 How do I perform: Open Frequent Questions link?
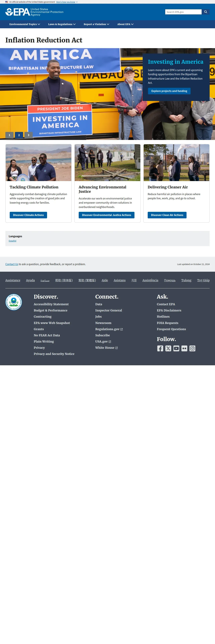click(x=171, y=329)
